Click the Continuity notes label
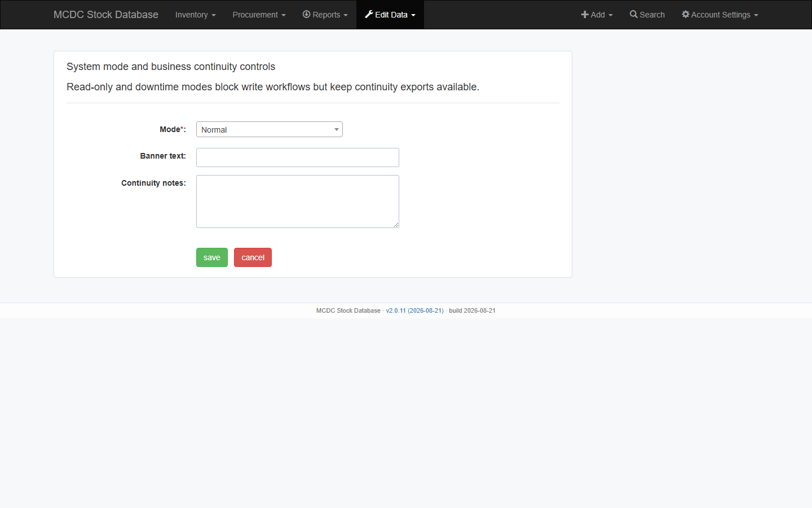Viewport: 812px width, 508px height. [x=153, y=183]
